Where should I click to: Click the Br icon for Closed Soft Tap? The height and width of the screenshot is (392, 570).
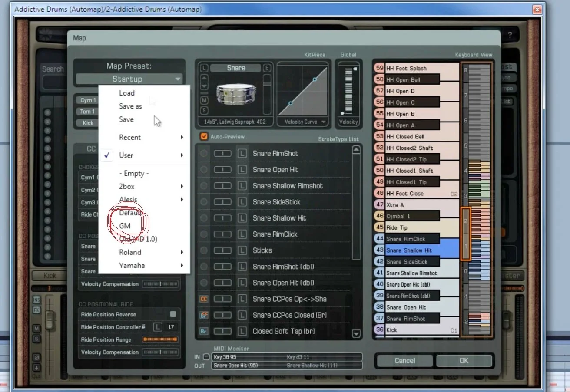(x=204, y=331)
